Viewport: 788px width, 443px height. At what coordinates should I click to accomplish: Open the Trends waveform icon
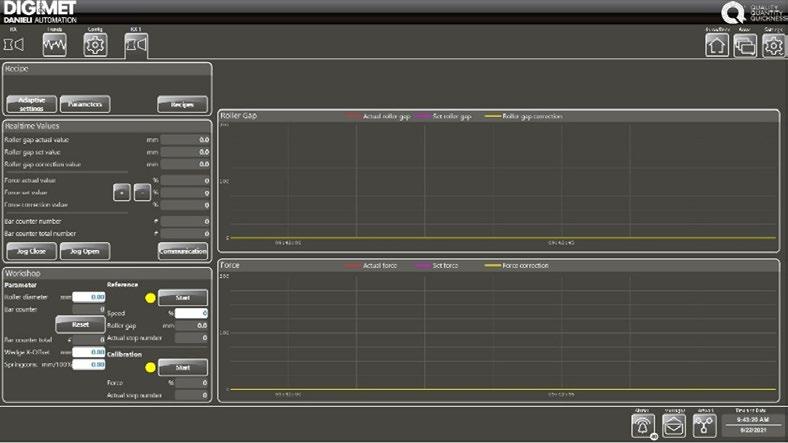pos(54,45)
